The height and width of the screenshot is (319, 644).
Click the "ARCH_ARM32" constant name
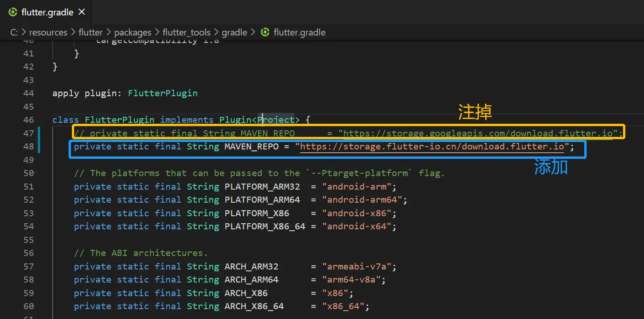tap(252, 267)
